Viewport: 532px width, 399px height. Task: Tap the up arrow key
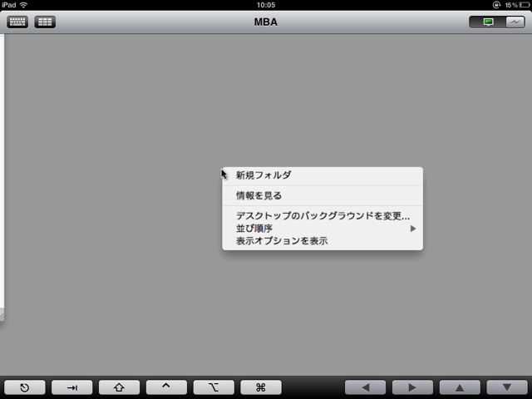460,387
